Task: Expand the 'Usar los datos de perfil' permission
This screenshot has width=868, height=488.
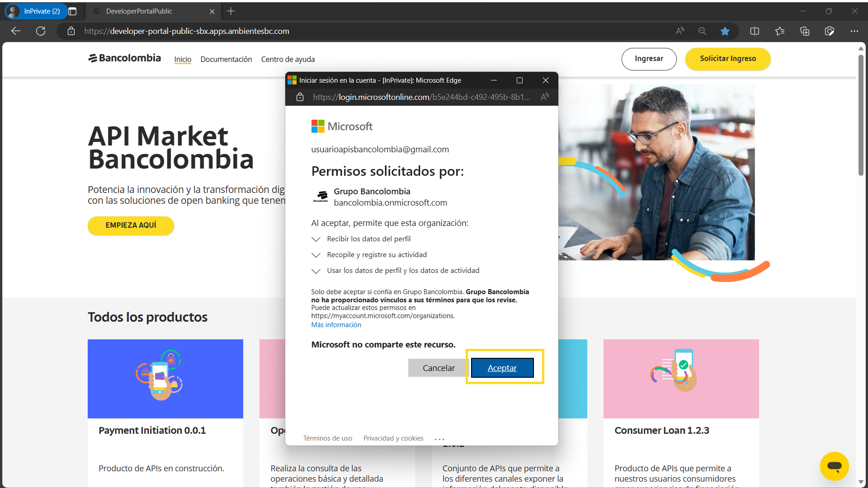Action: click(316, 271)
